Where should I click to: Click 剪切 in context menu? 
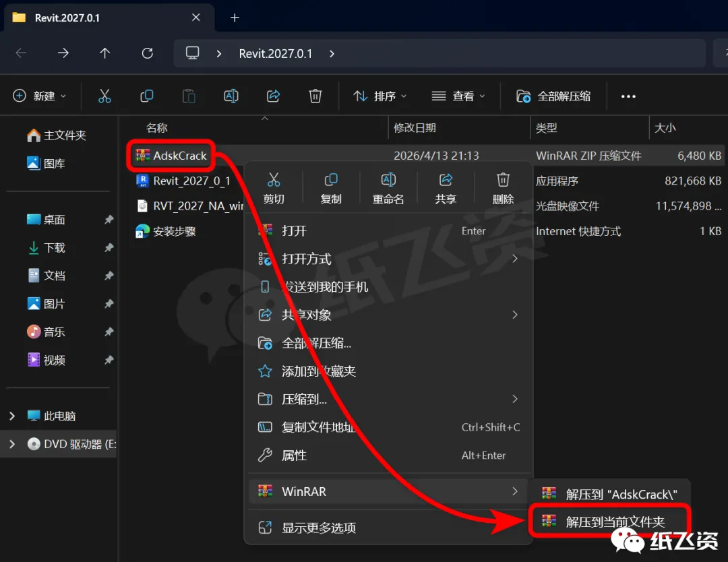pyautogui.click(x=274, y=189)
